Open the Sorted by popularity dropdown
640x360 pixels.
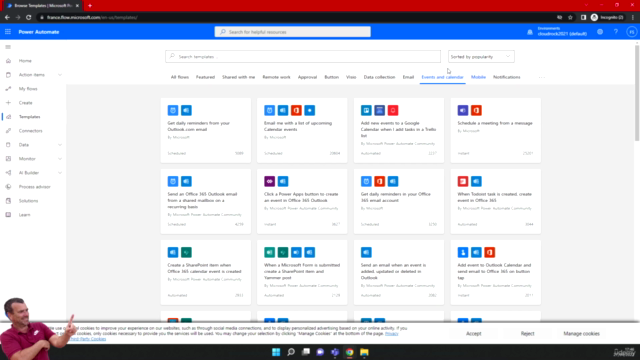(x=481, y=57)
